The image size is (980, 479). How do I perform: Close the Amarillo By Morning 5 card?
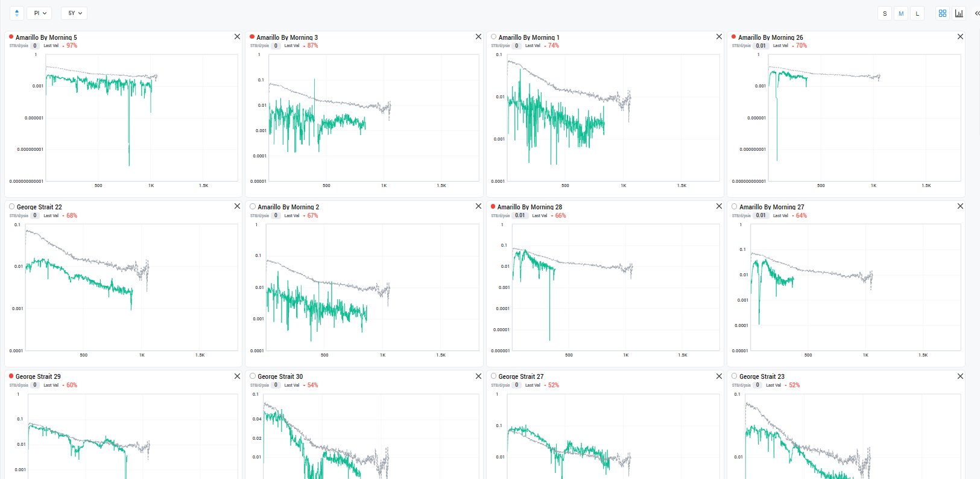[237, 37]
